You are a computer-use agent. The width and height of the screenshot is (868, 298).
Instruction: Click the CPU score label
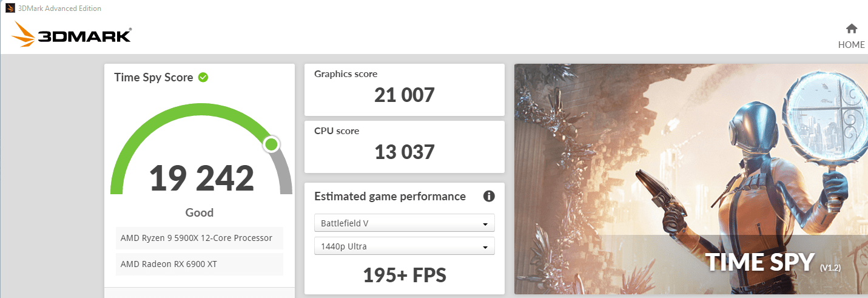pyautogui.click(x=337, y=131)
